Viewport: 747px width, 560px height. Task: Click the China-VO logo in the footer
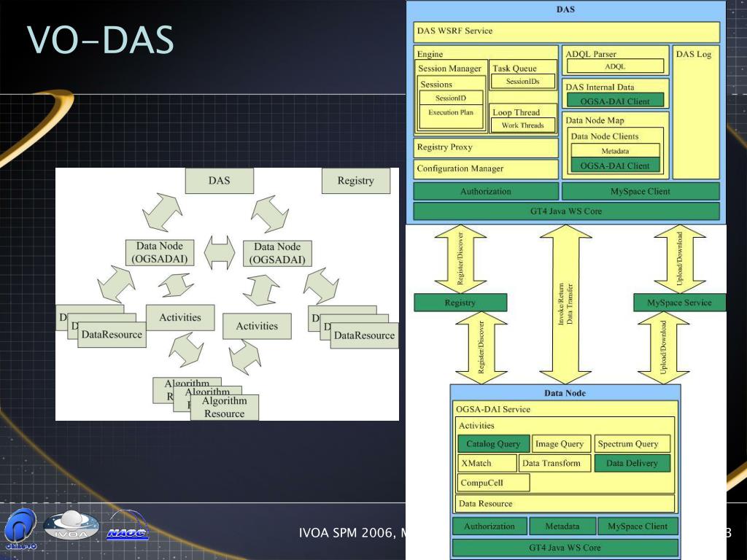pyautogui.click(x=21, y=529)
